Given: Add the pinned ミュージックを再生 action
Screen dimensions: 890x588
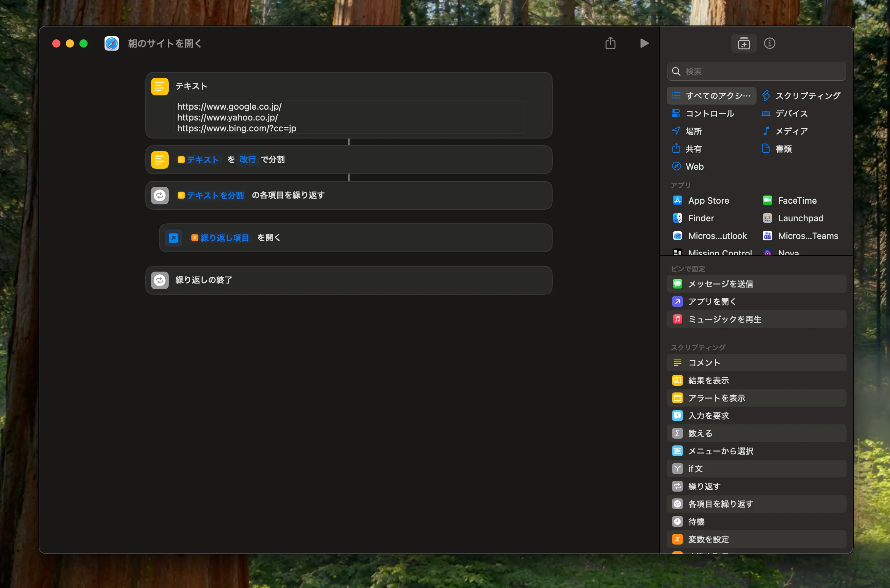Looking at the screenshot, I should coord(756,319).
